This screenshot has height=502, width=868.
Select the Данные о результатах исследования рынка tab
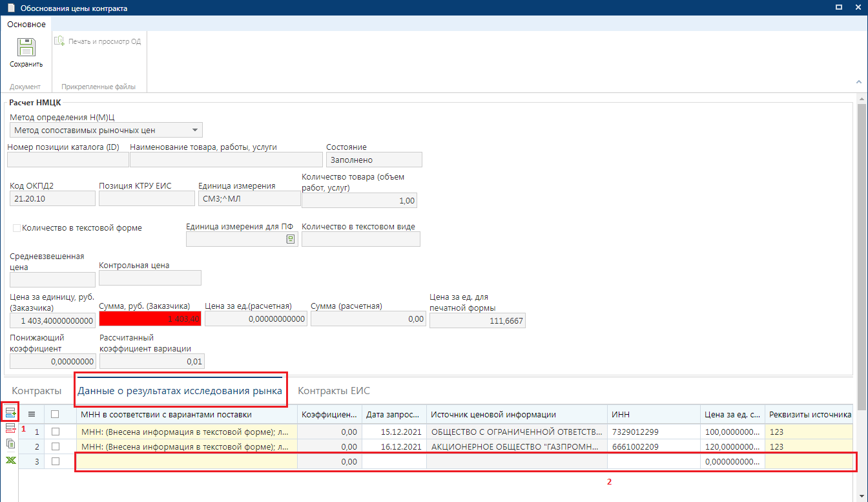tap(180, 391)
